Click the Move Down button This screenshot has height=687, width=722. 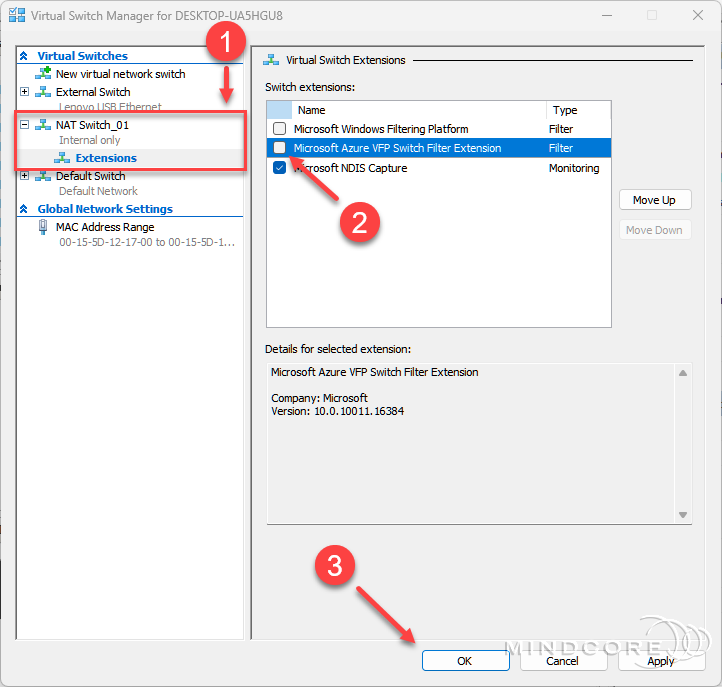pos(655,230)
